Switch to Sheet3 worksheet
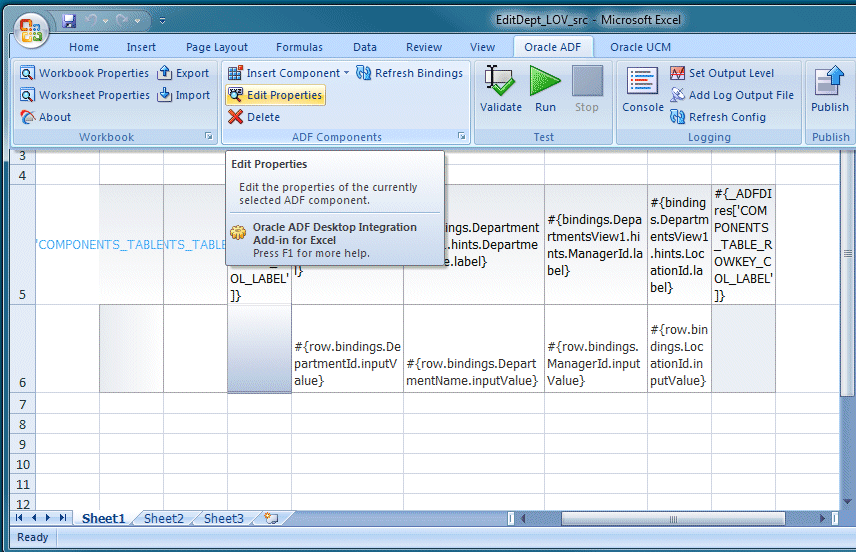The width and height of the screenshot is (856, 552). click(x=224, y=518)
